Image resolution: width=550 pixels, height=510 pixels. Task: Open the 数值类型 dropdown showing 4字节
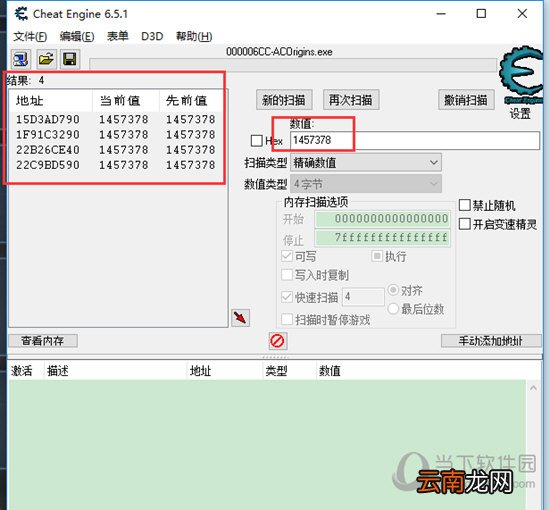366,184
